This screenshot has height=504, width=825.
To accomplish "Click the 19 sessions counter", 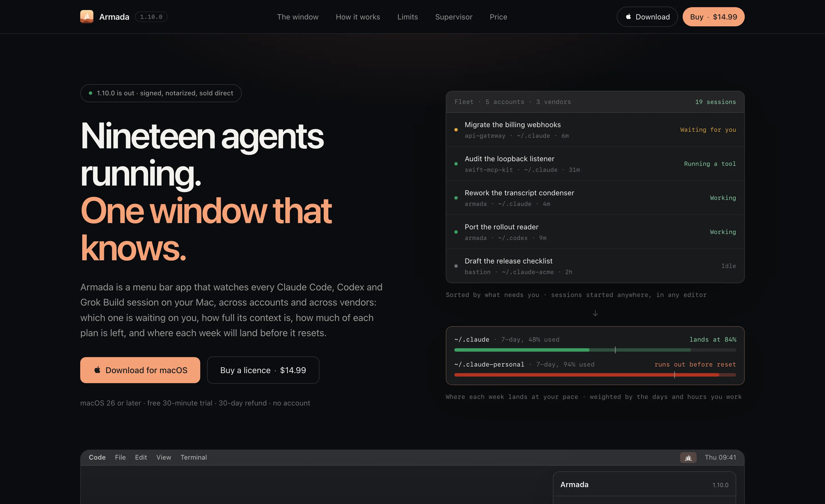I will 715,102.
